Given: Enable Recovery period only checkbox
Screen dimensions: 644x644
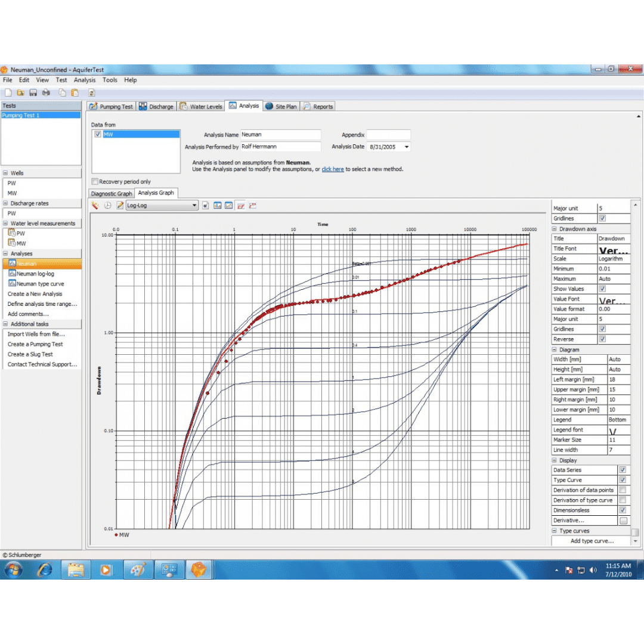Looking at the screenshot, I should coord(95,181).
